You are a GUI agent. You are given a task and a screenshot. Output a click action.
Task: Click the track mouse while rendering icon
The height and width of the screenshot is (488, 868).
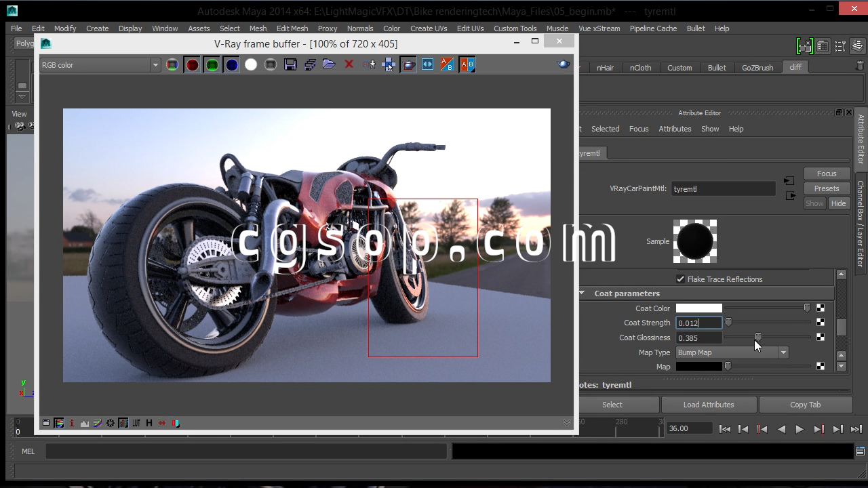click(369, 65)
